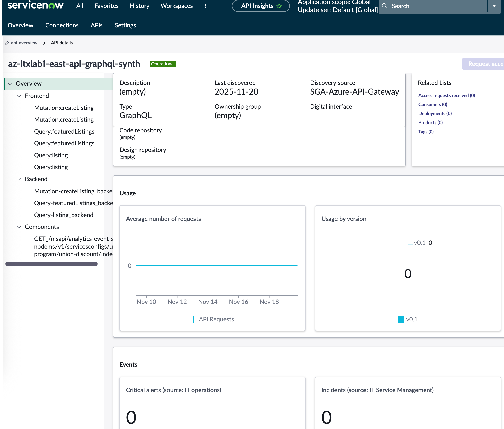Click the Application scope: Global text
Image resolution: width=504 pixels, height=429 pixels.
pos(334,2)
